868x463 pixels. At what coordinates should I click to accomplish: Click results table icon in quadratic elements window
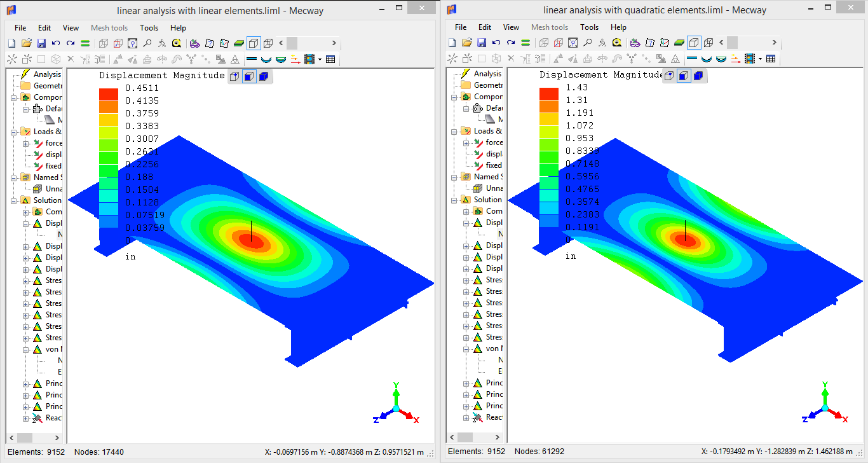[x=771, y=59]
